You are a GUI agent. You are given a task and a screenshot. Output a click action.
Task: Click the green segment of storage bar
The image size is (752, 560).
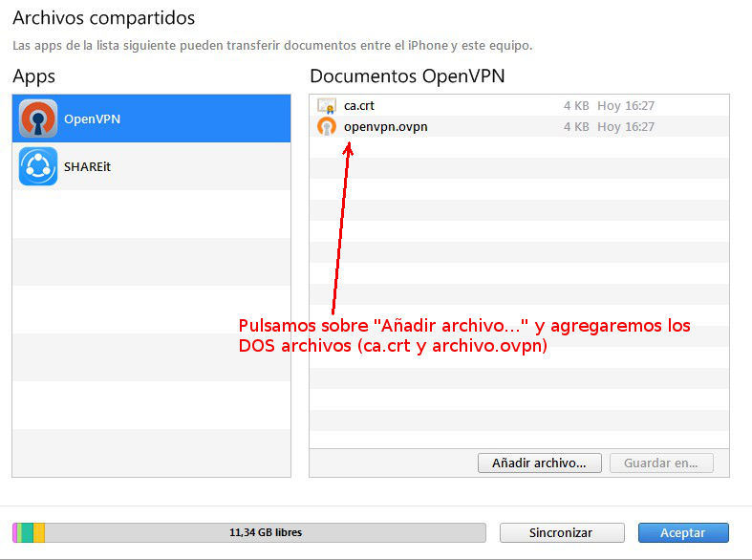27,532
